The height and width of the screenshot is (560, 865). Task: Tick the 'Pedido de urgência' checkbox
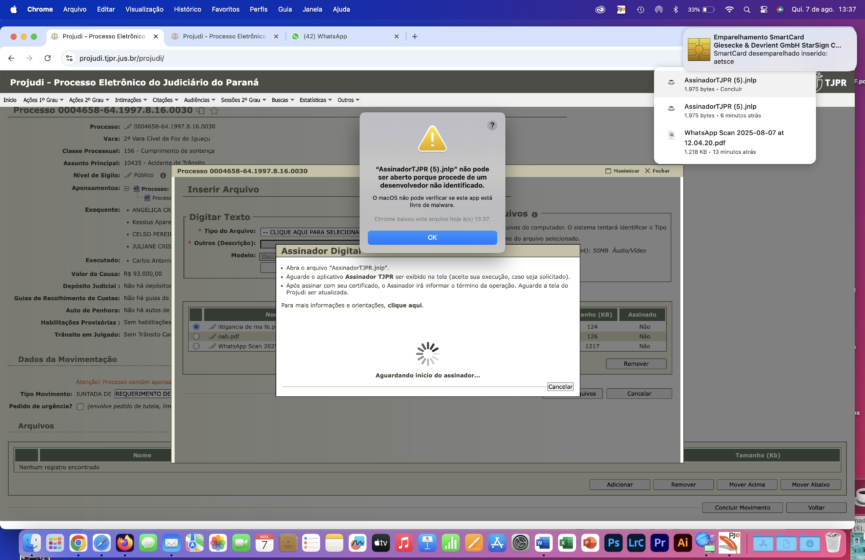coord(80,407)
